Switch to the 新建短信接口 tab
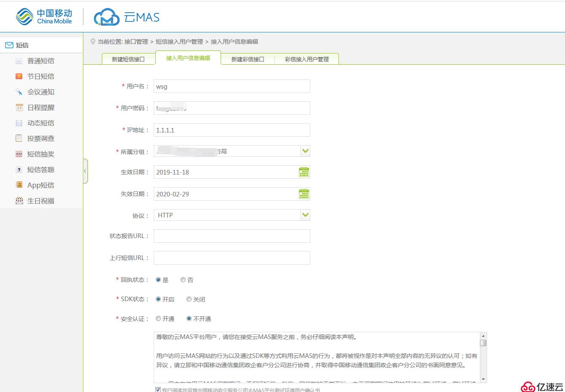 pos(128,59)
